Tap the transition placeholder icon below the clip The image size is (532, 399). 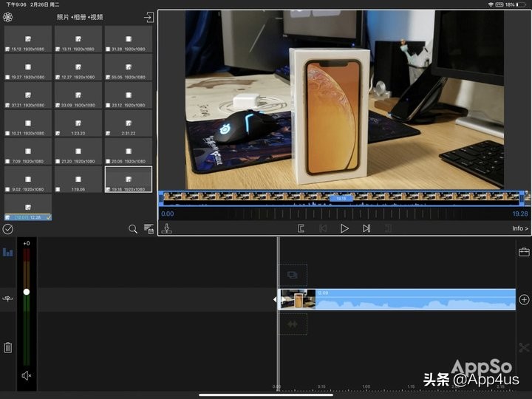point(293,324)
